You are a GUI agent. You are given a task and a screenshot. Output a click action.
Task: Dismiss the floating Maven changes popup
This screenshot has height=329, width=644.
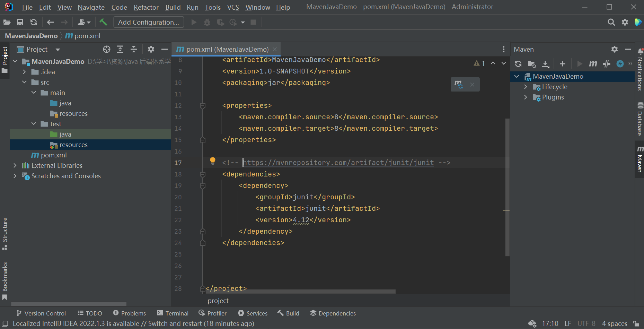click(472, 84)
